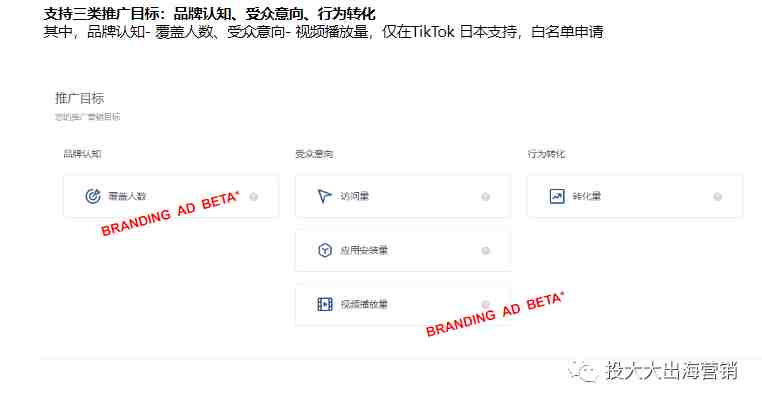This screenshot has width=762, height=404.
Task: Open help tooltip on 覆盖人数 card
Action: click(254, 196)
